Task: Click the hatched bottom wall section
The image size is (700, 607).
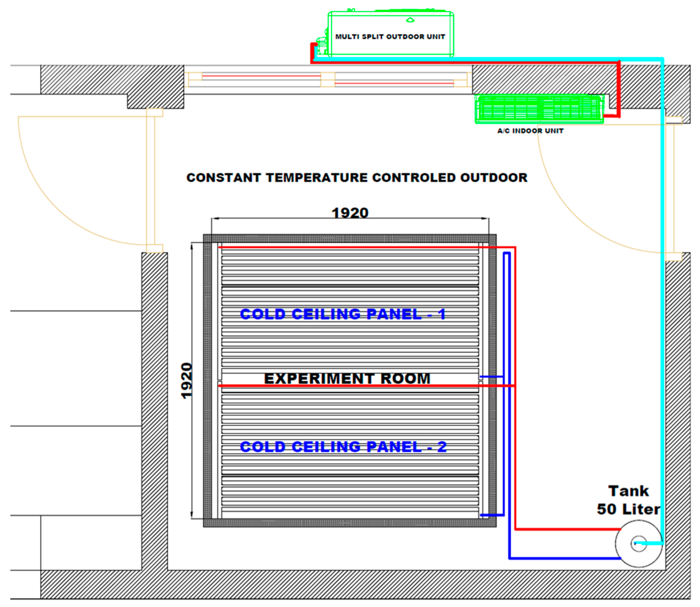Action: pyautogui.click(x=339, y=584)
